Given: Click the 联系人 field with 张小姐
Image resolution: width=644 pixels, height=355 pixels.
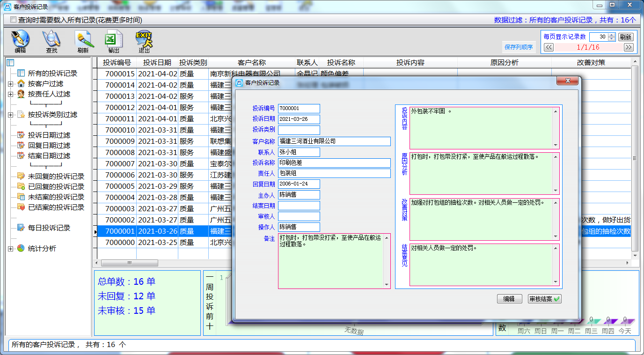Looking at the screenshot, I should (299, 152).
